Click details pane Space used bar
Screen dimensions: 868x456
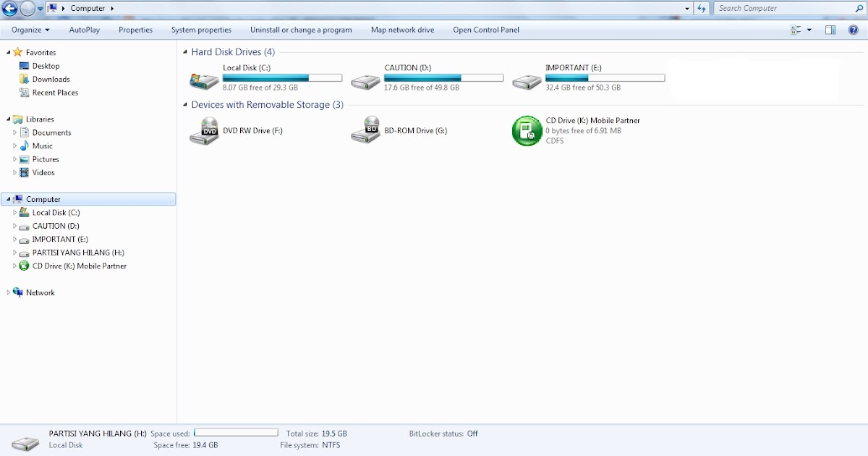tap(236, 433)
